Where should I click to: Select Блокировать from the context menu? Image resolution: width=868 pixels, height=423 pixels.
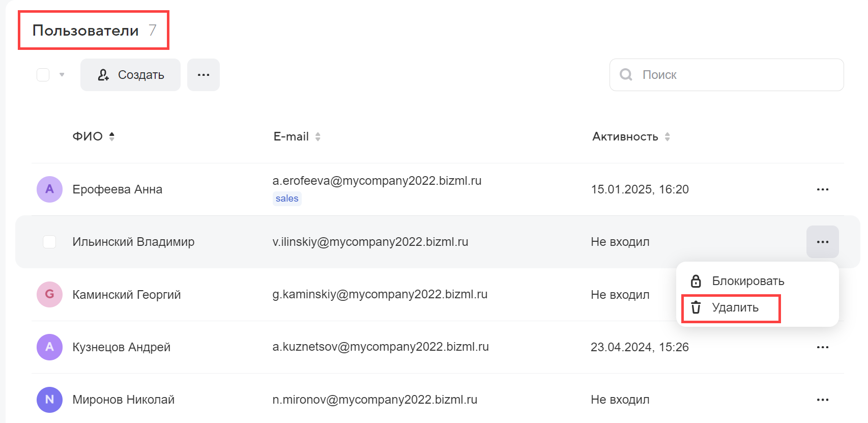coord(747,281)
